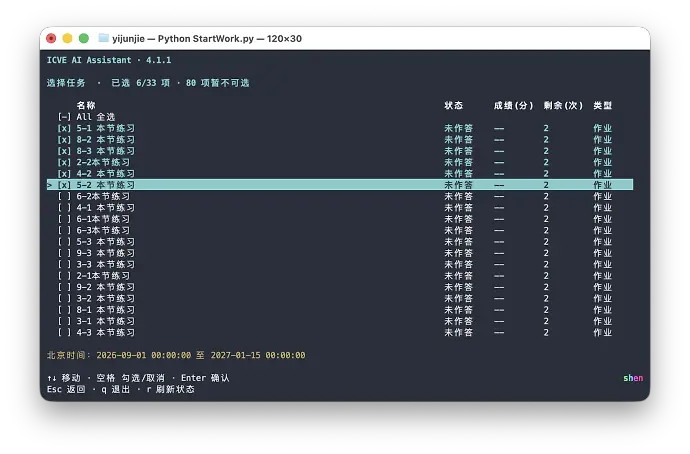690x454 pixels.
Task: Click the 已选 6/33 项 counter
Action: (140, 83)
